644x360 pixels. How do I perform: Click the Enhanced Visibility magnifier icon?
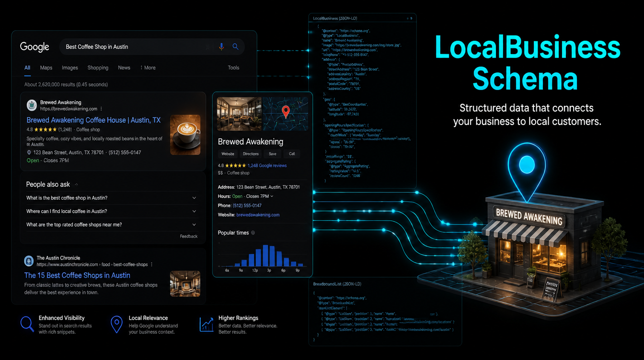[x=27, y=324]
